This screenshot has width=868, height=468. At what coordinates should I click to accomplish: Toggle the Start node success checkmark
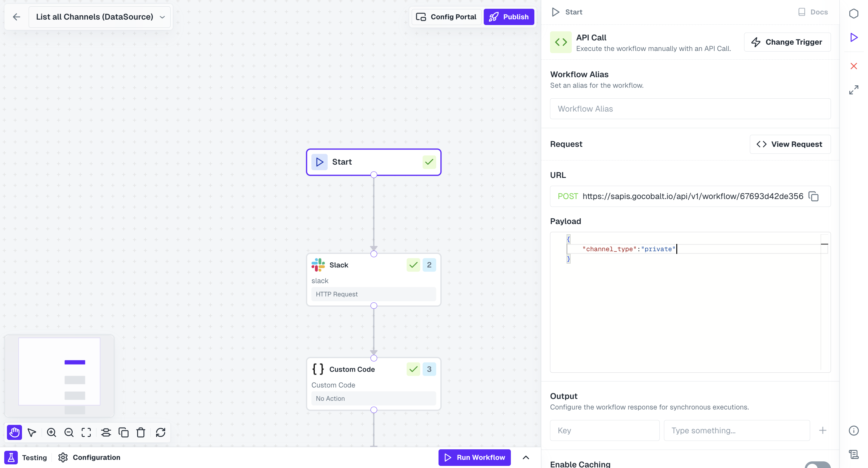point(429,162)
